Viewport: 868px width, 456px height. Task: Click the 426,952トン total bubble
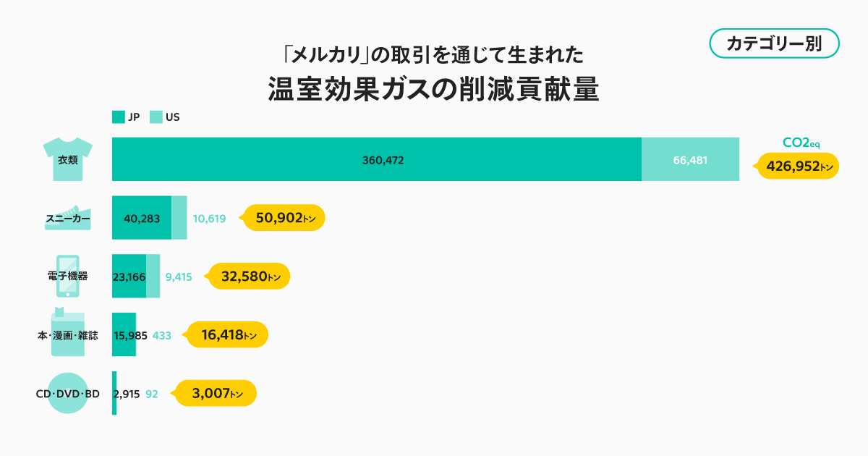coord(799,166)
